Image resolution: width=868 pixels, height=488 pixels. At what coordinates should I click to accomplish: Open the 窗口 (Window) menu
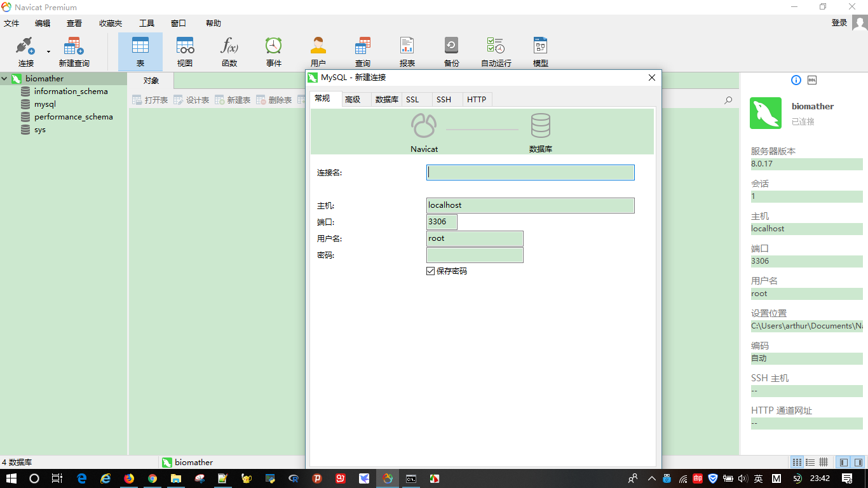click(x=179, y=23)
